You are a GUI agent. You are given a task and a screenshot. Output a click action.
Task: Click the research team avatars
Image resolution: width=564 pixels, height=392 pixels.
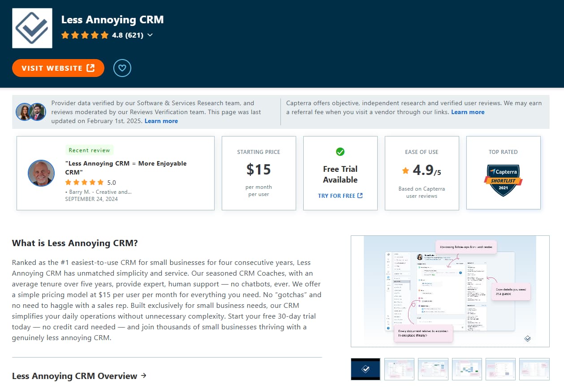[x=31, y=112]
